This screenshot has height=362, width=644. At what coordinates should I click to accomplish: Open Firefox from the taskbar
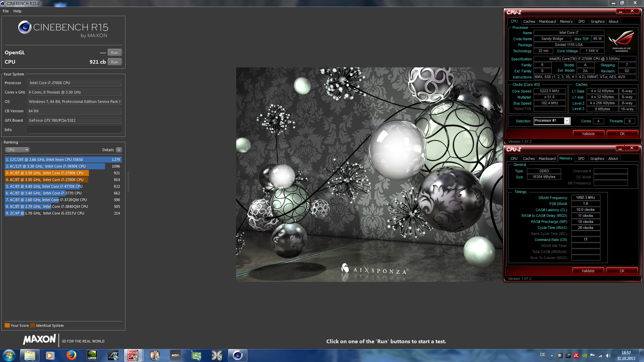pyautogui.click(x=71, y=355)
